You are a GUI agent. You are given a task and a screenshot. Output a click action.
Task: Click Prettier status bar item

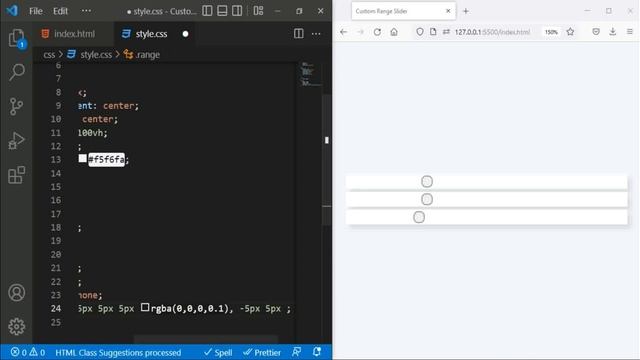coord(262,352)
